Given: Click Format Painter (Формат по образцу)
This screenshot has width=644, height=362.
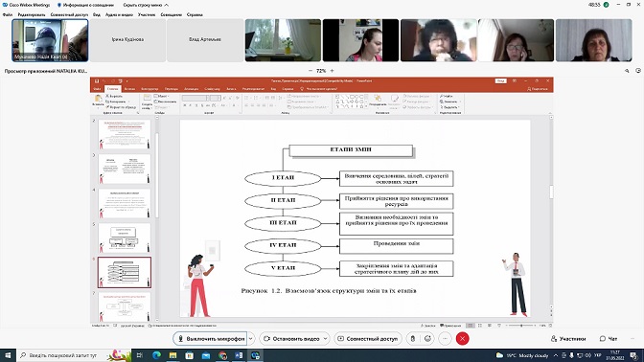Looking at the screenshot, I should click(x=121, y=107).
